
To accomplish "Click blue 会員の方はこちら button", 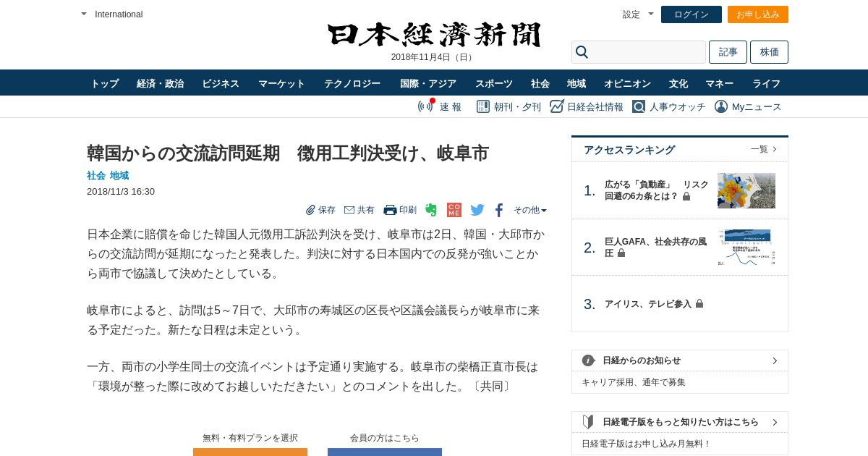I will pos(385,452).
